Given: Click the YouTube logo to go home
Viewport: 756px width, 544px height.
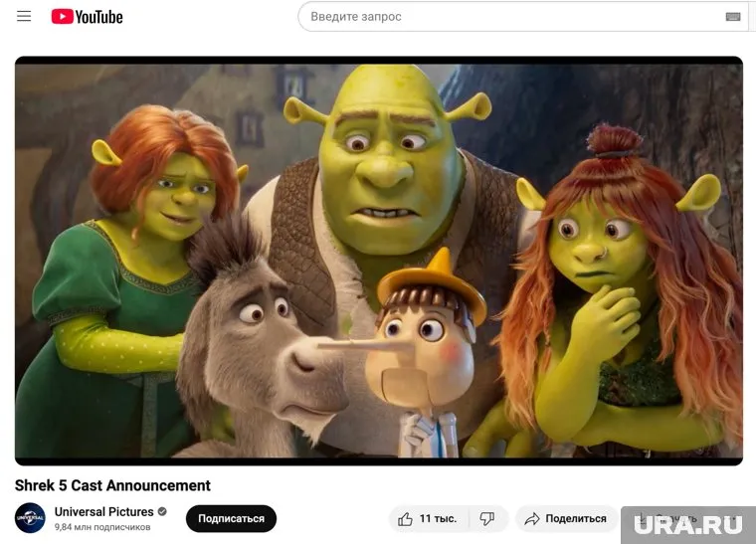Looking at the screenshot, I should click(64, 17).
